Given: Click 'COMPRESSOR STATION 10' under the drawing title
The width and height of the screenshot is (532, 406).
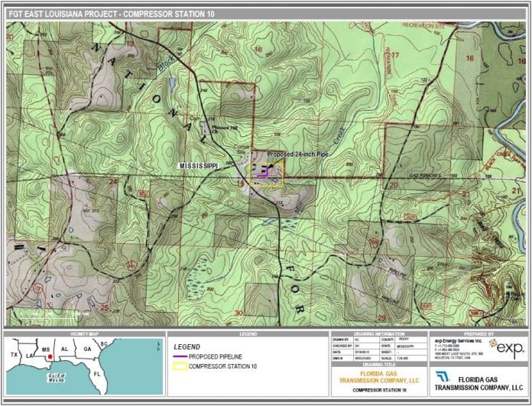Looking at the screenshot, I should (x=379, y=391).
